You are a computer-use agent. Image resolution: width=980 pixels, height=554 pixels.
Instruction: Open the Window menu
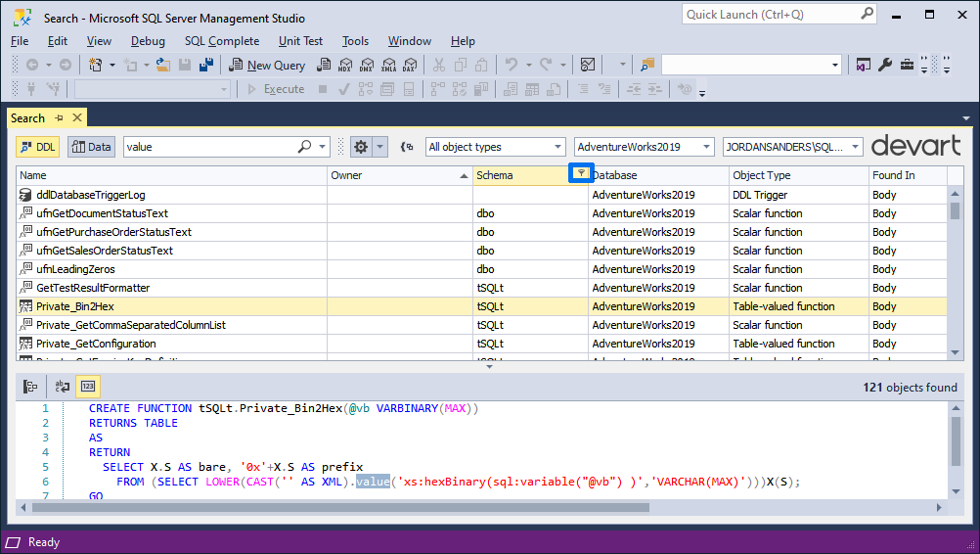pos(410,41)
